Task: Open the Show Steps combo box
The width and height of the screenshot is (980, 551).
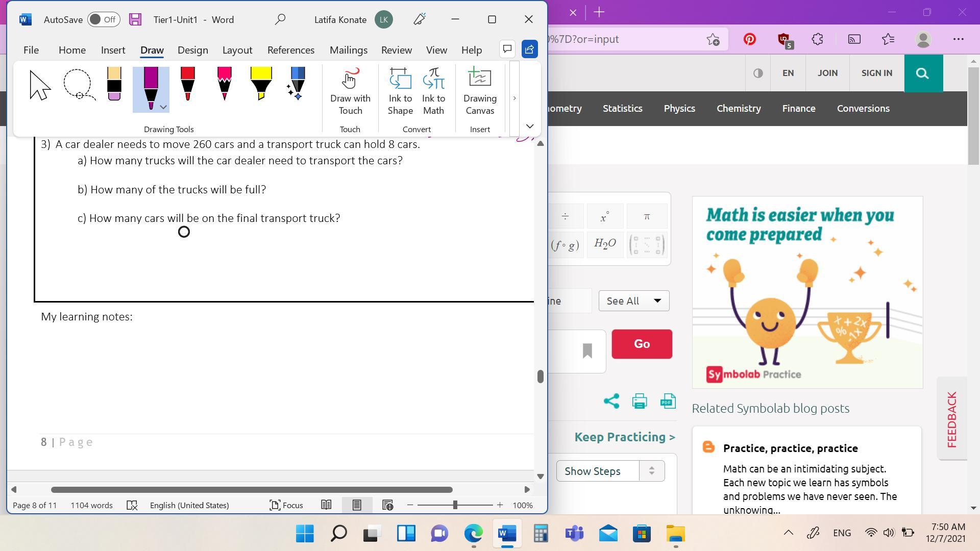Action: click(610, 471)
